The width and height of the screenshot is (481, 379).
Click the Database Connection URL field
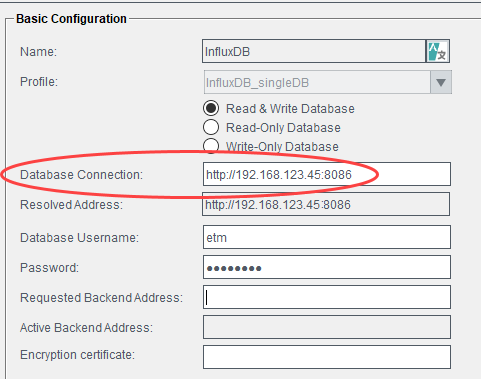click(327, 174)
